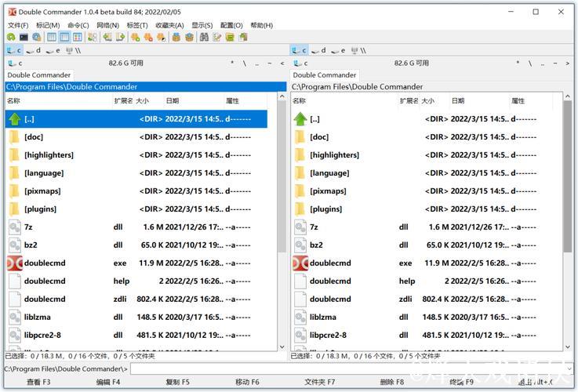Toggle Flat view toolbar icon
This screenshot has height=392, width=578.
(93, 37)
